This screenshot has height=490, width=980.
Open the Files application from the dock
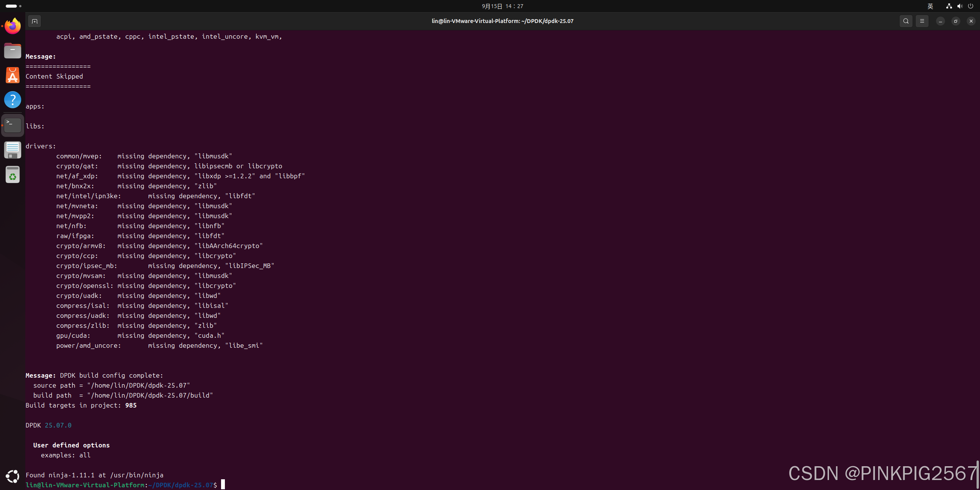[x=12, y=50]
